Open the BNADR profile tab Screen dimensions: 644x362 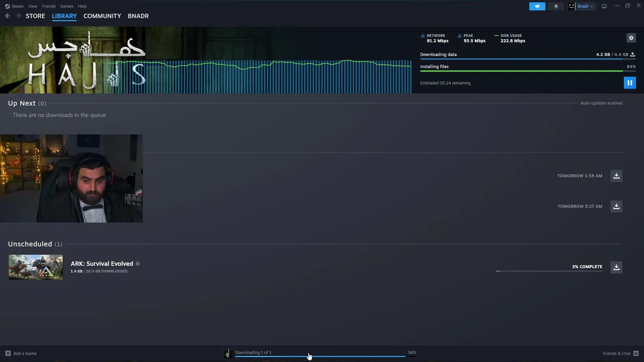138,16
